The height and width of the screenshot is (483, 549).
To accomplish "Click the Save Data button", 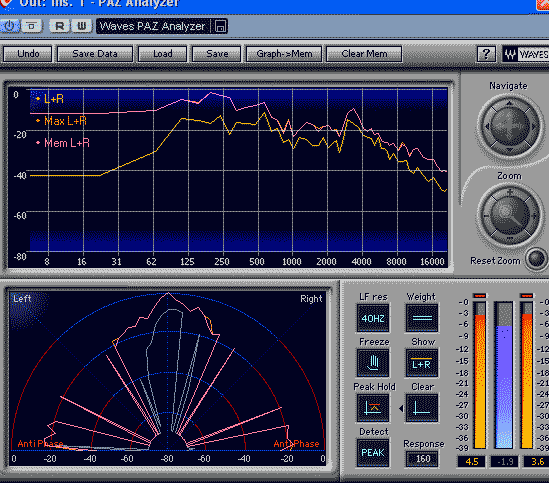I will click(x=95, y=54).
